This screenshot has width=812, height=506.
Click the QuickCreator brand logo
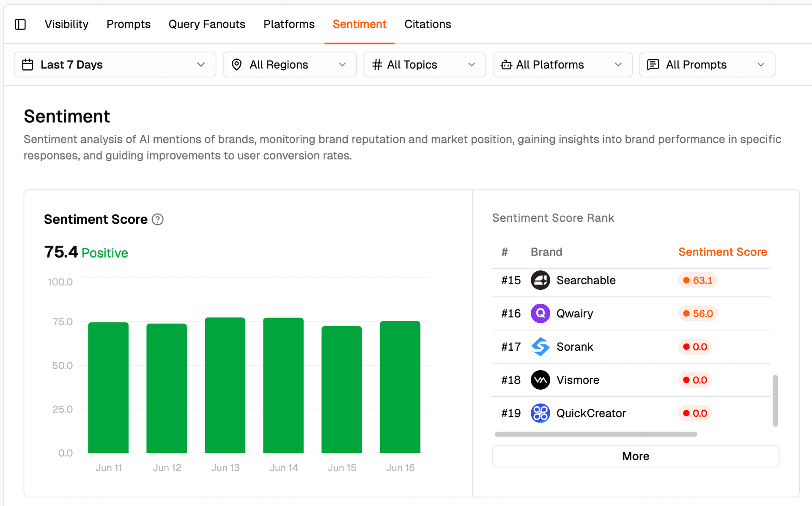point(540,413)
